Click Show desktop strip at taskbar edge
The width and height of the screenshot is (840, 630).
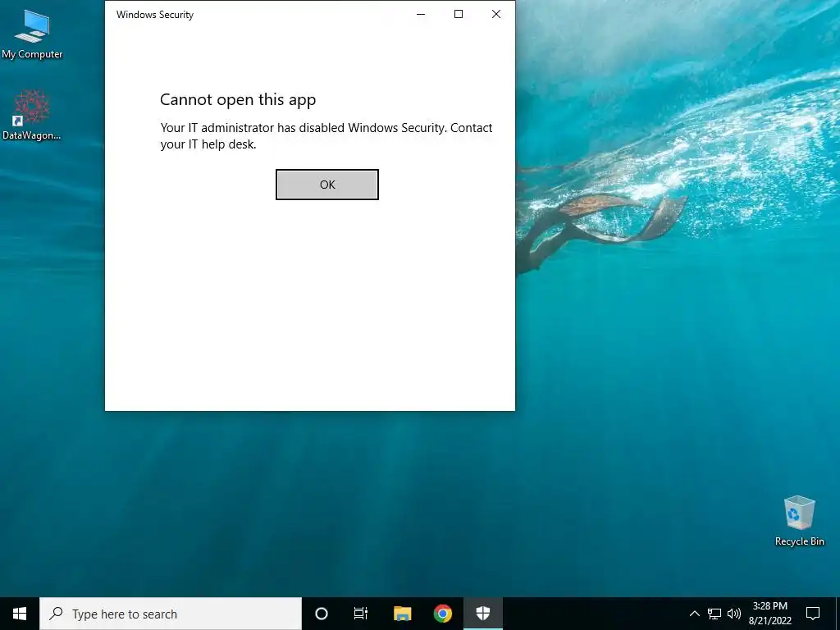838,614
